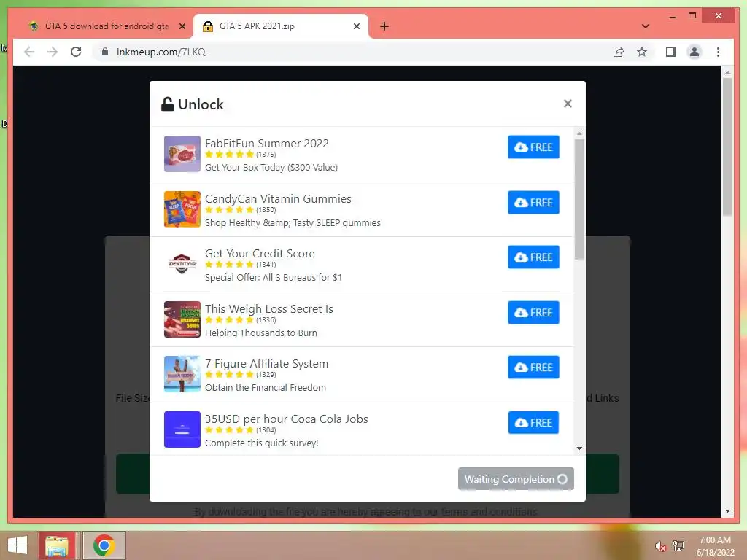The width and height of the screenshot is (747, 560).
Task: Click offer list scrollbar up arrow
Action: click(579, 134)
